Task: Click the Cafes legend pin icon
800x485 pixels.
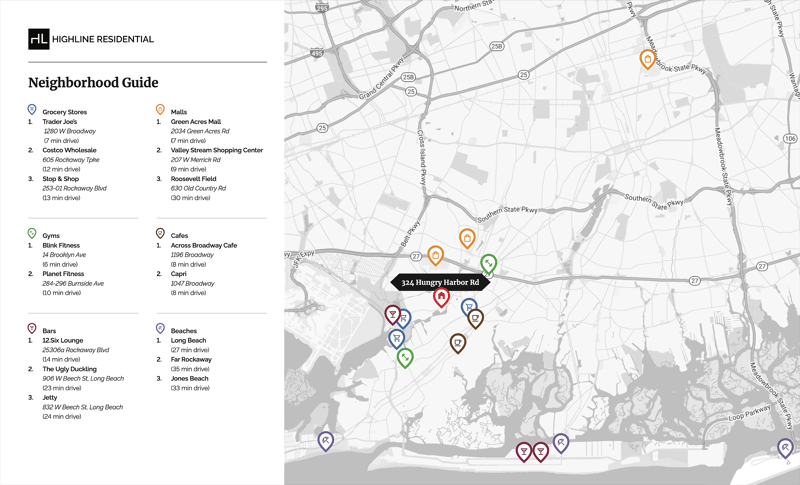Action: click(160, 234)
